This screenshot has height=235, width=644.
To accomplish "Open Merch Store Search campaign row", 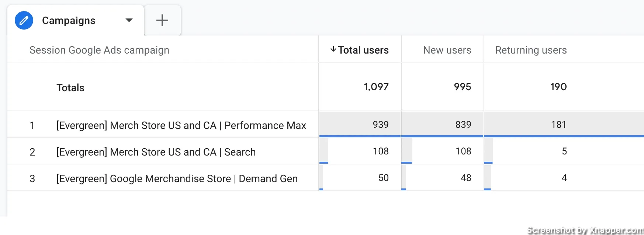I will tap(156, 152).
